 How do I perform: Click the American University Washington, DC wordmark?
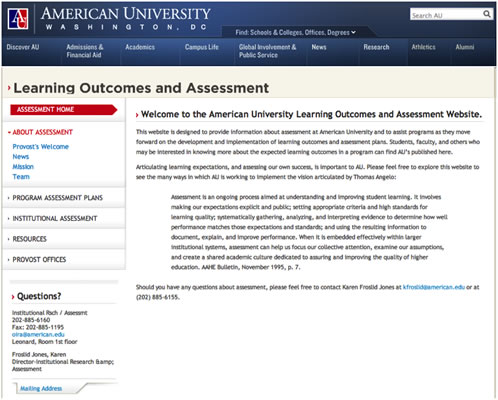coord(126,19)
